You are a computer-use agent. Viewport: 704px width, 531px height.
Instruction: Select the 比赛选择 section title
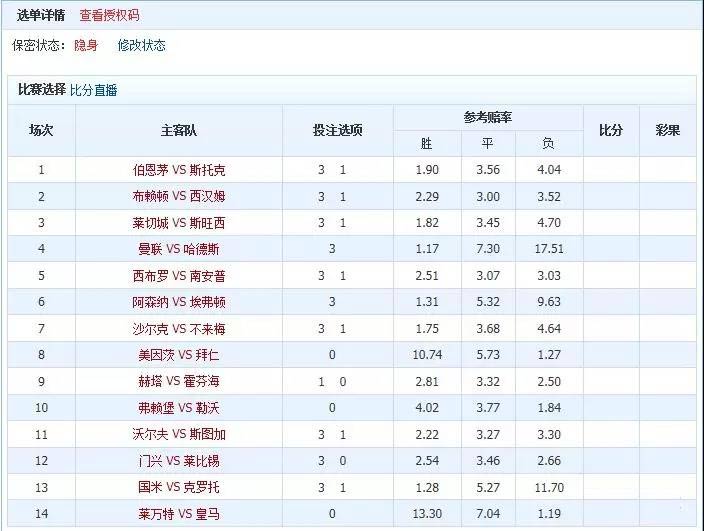42,90
